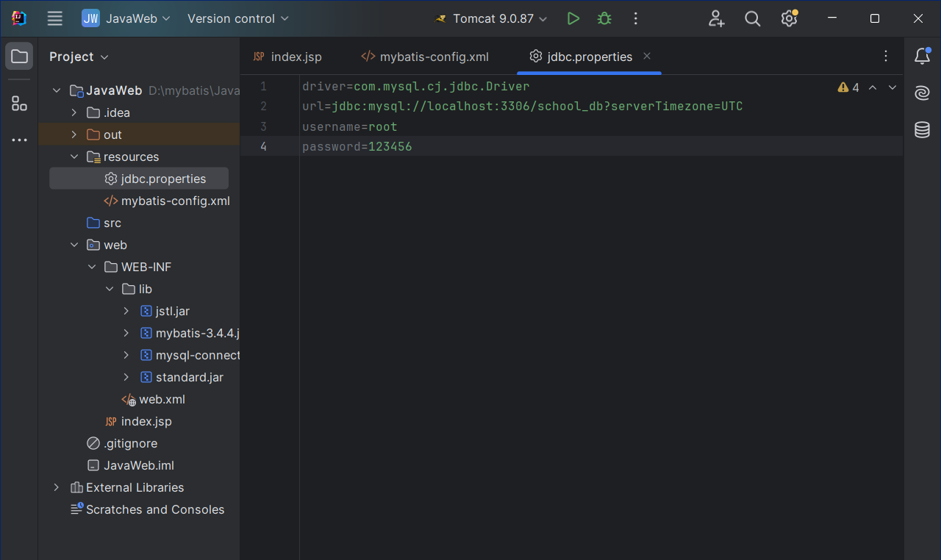Open IDE settings gear icon
Image resolution: width=941 pixels, height=560 pixels.
[789, 18]
